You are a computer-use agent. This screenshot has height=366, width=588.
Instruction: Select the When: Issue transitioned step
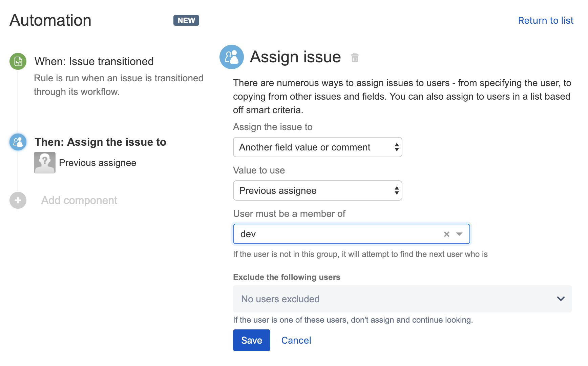pyautogui.click(x=94, y=61)
